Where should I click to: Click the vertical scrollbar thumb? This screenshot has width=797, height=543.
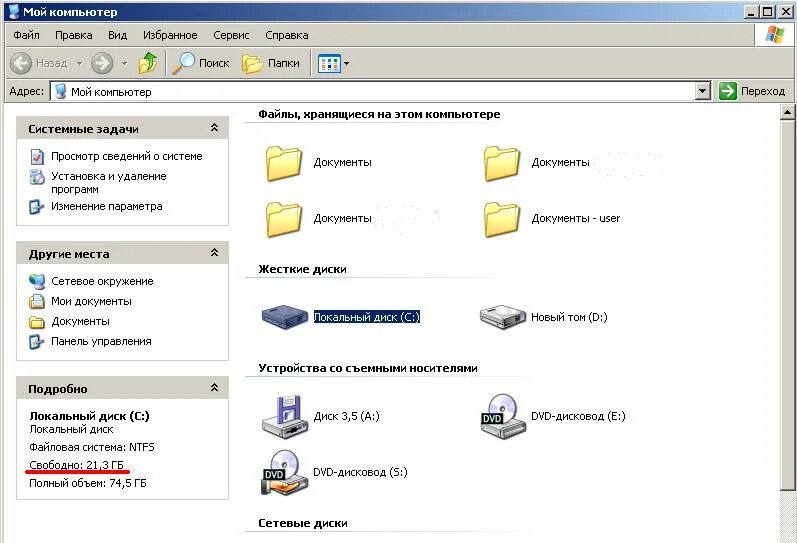787,305
